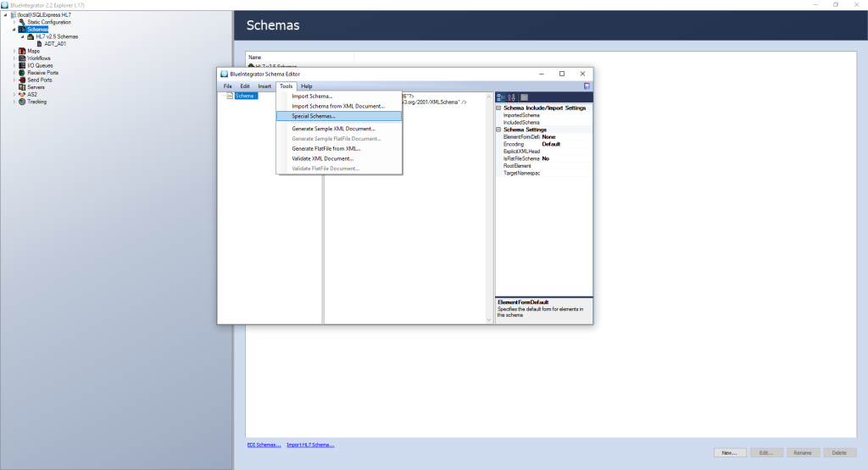868x470 pixels.
Task: Choose Import Schema... from Tools menu
Action: click(339, 97)
